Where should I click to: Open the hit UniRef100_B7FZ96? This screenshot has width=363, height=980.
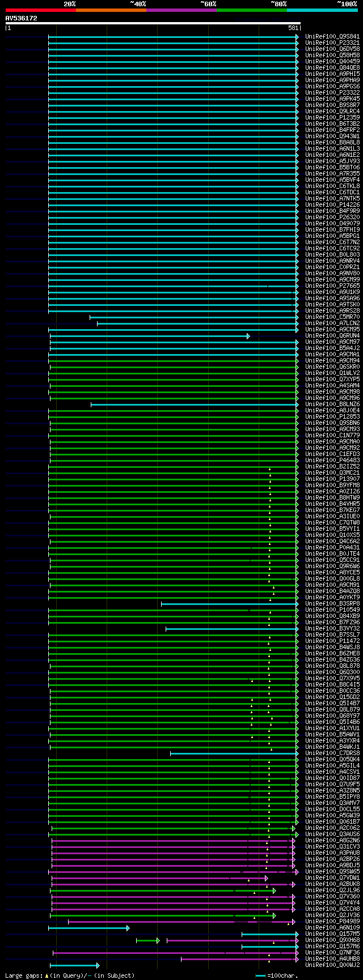point(332,622)
